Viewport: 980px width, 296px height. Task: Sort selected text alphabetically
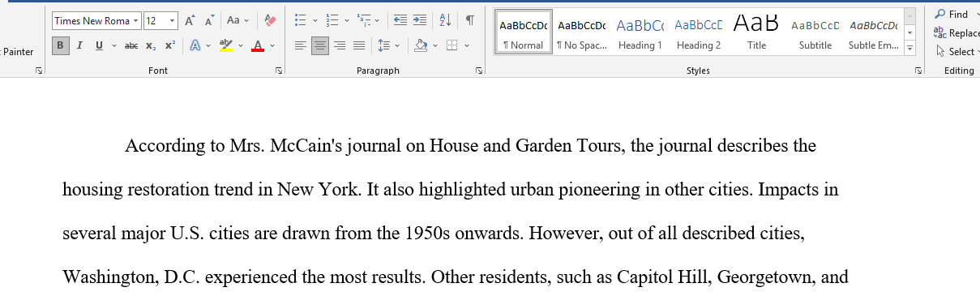pos(444,20)
